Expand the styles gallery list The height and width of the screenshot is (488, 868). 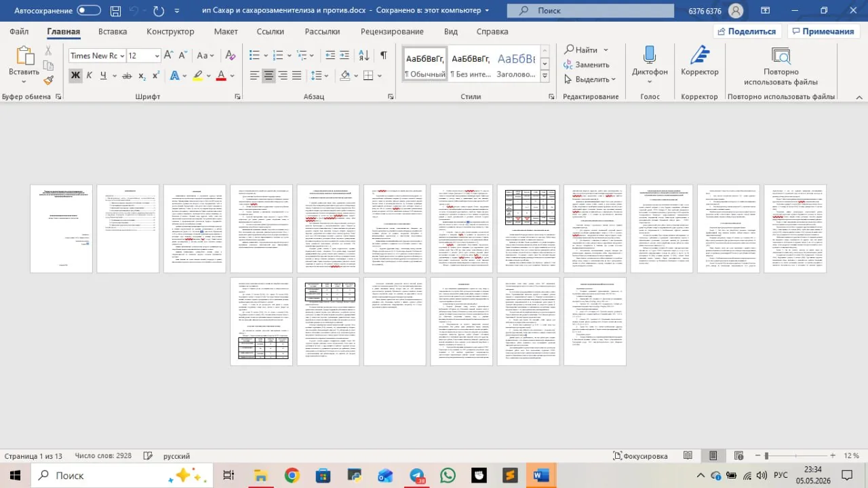click(545, 77)
